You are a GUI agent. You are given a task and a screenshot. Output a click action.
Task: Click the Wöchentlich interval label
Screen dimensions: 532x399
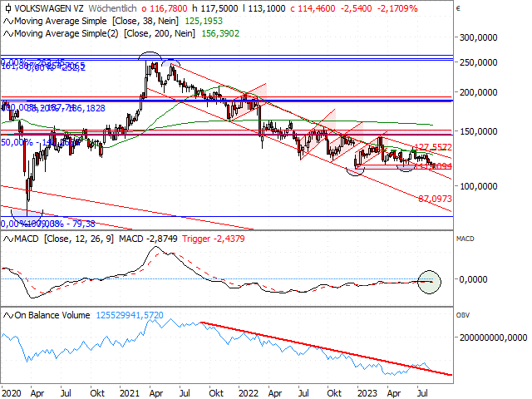[x=113, y=8]
